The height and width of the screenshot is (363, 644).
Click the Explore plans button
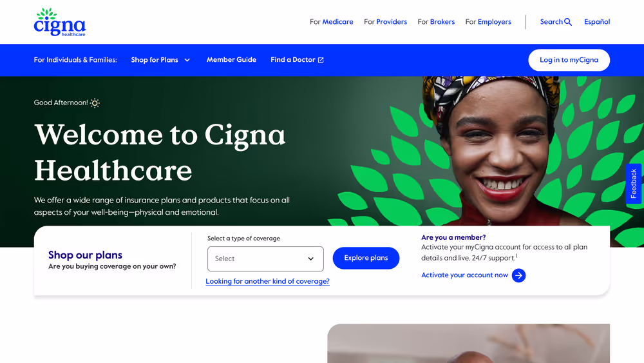click(x=366, y=258)
